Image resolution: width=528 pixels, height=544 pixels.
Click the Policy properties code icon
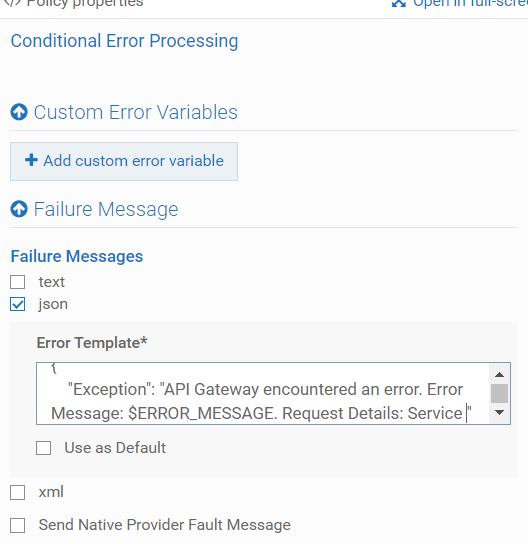pyautogui.click(x=12, y=3)
